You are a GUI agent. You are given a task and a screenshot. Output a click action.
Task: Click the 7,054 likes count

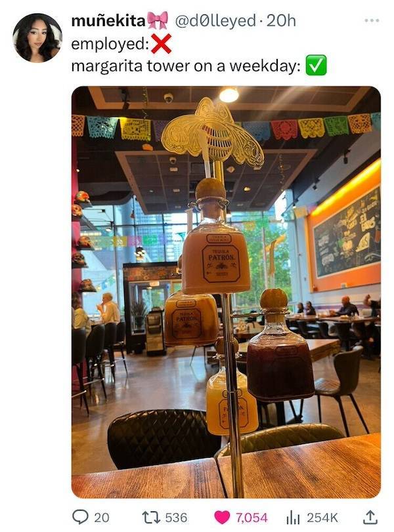(252, 518)
